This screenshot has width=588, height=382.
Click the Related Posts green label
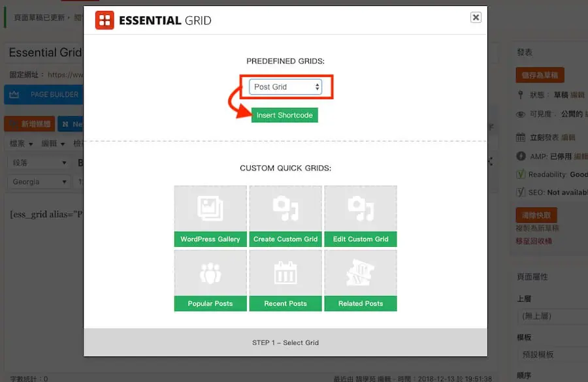[x=361, y=304]
